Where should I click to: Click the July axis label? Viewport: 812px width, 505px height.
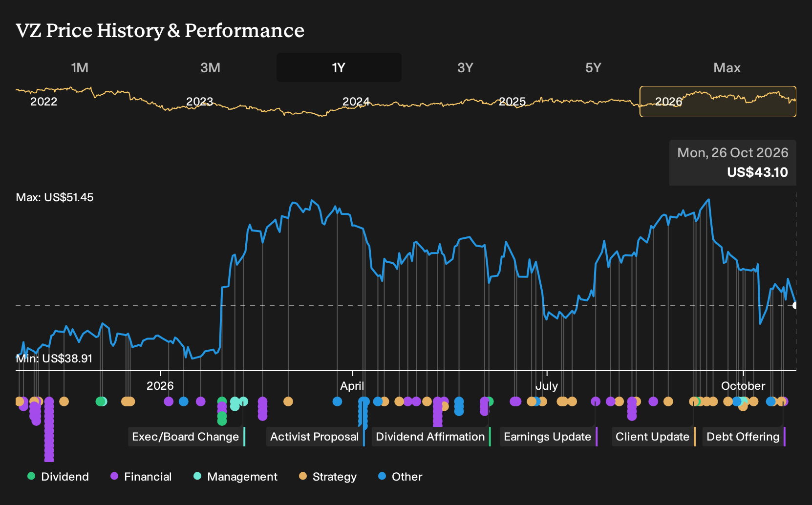pyautogui.click(x=547, y=386)
